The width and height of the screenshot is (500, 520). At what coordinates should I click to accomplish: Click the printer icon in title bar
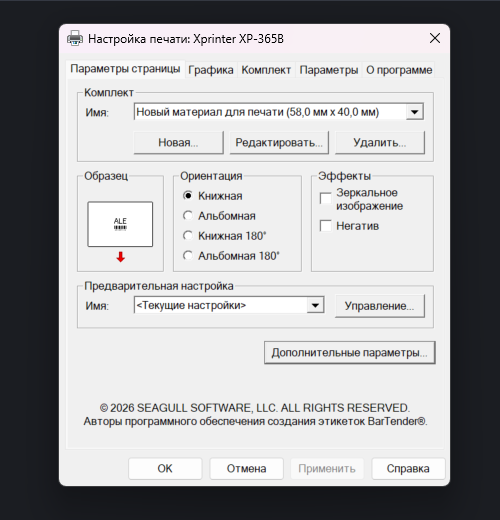(75, 38)
